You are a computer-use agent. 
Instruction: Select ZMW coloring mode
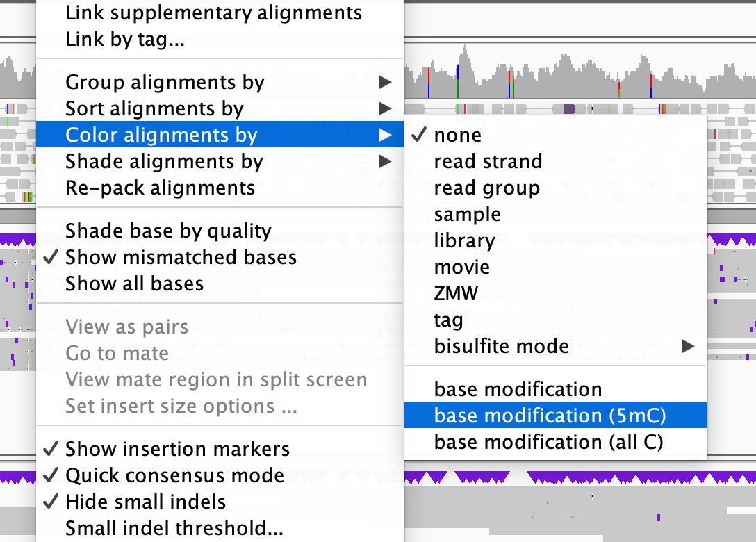click(455, 293)
